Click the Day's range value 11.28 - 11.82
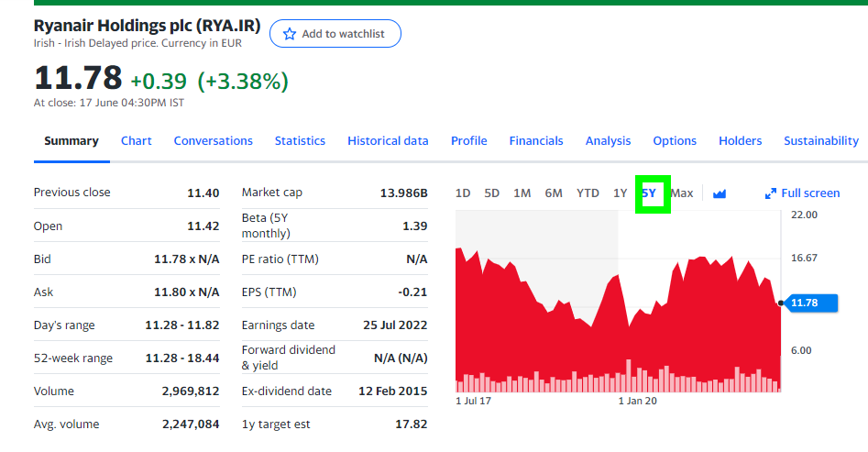The image size is (868, 452). pos(182,325)
